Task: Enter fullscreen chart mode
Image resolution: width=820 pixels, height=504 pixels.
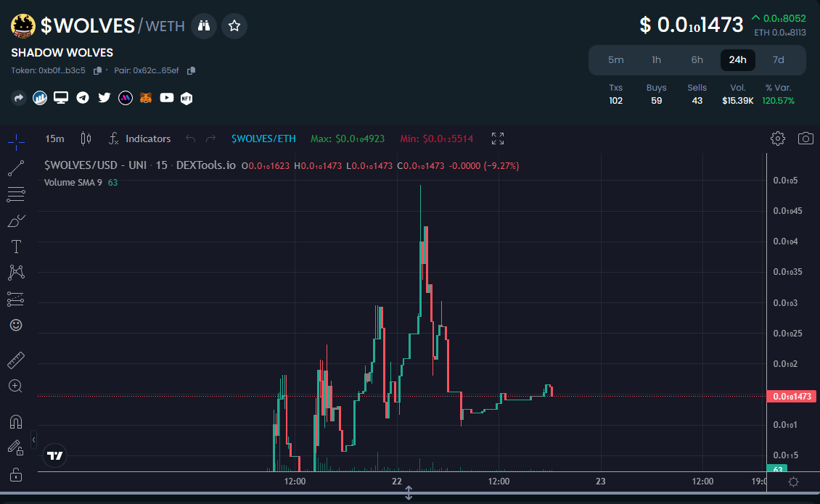Action: click(498, 139)
